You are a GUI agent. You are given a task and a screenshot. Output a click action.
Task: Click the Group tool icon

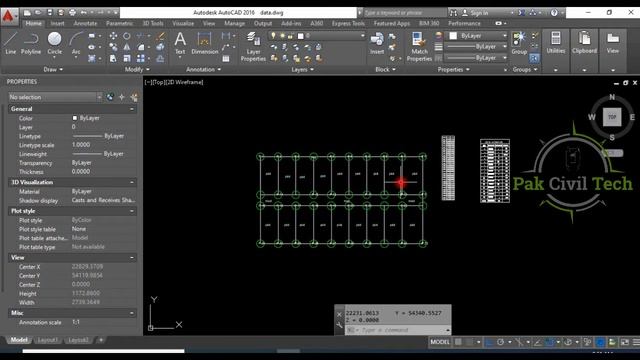pos(519,43)
